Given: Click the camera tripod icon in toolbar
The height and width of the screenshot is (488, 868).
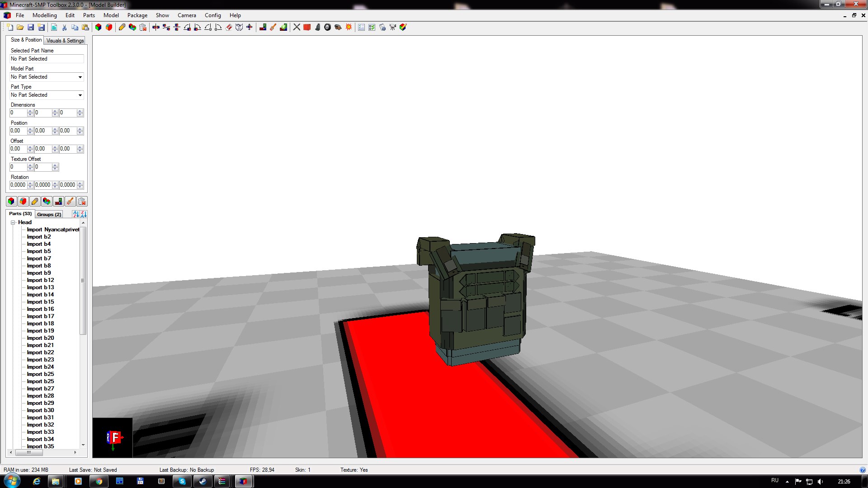Looking at the screenshot, I should [393, 28].
